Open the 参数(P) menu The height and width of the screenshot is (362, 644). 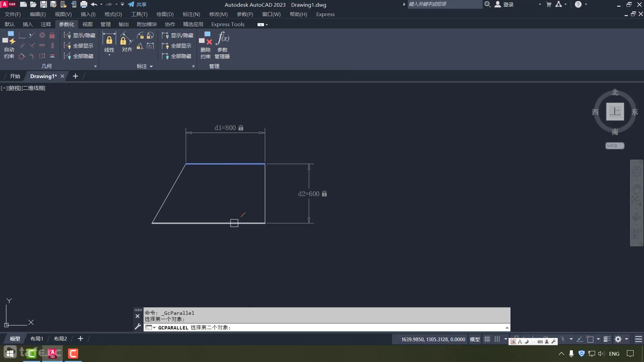(x=245, y=14)
